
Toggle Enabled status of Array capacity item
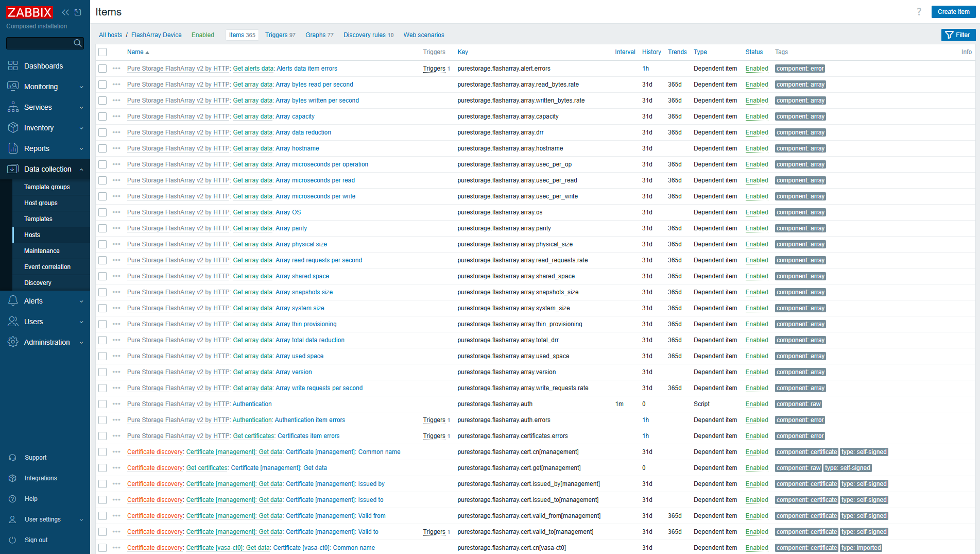[757, 116]
